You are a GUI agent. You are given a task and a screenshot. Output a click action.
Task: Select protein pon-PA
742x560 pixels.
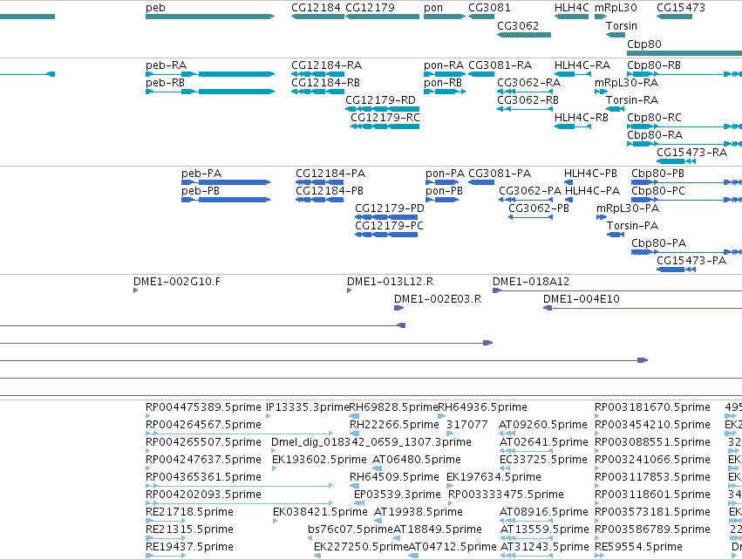tap(442, 182)
